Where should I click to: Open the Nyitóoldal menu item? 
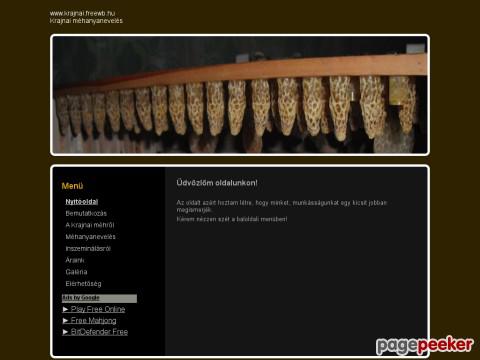(x=82, y=202)
